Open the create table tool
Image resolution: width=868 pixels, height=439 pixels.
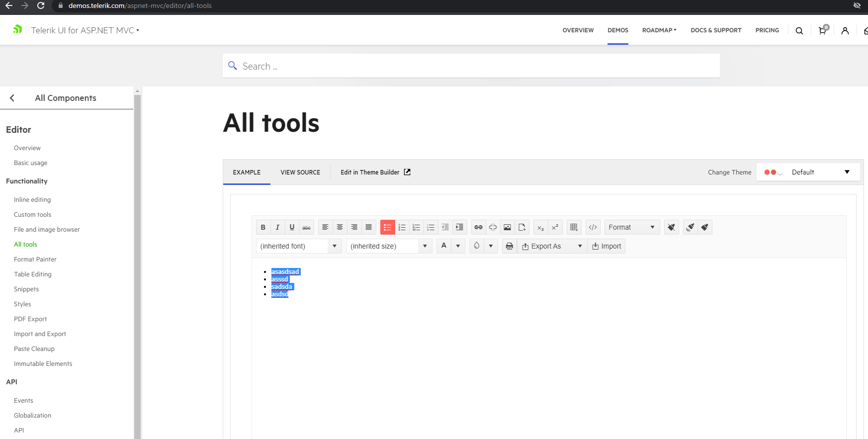click(x=574, y=227)
